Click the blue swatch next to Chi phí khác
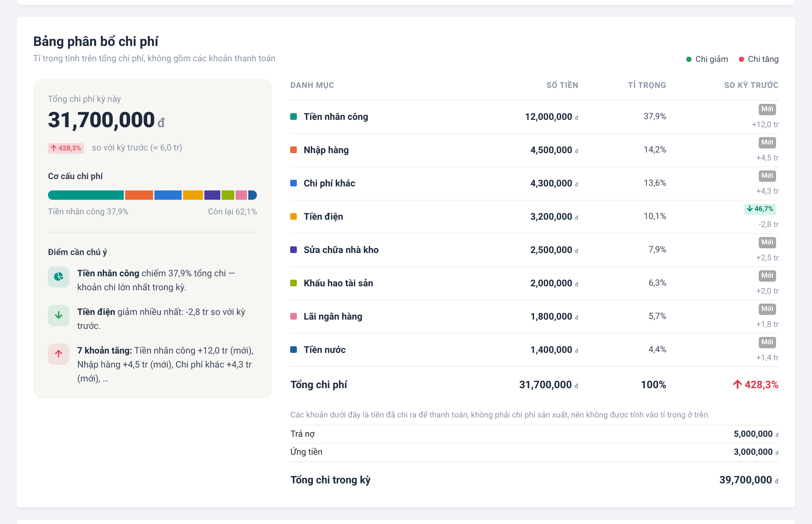The image size is (812, 524). (294, 183)
